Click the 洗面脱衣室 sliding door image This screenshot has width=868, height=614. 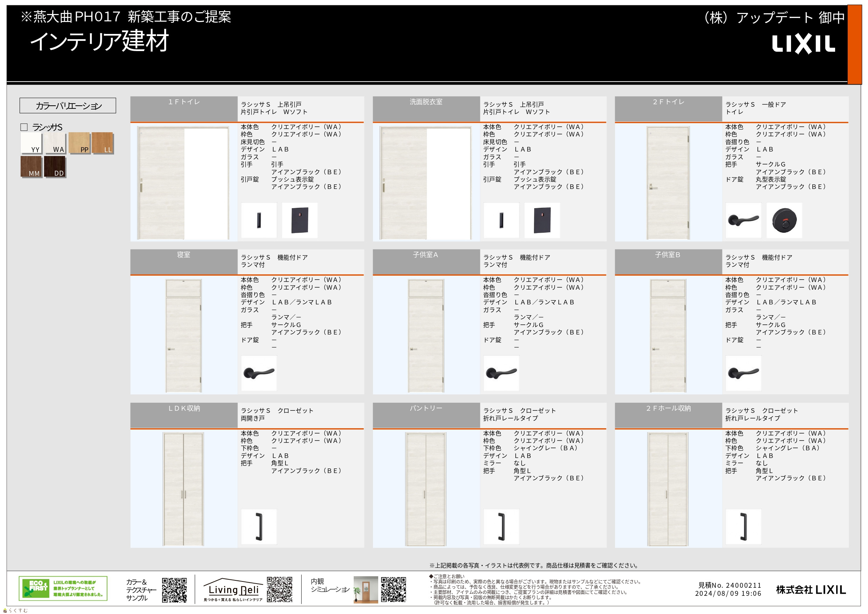click(x=426, y=183)
